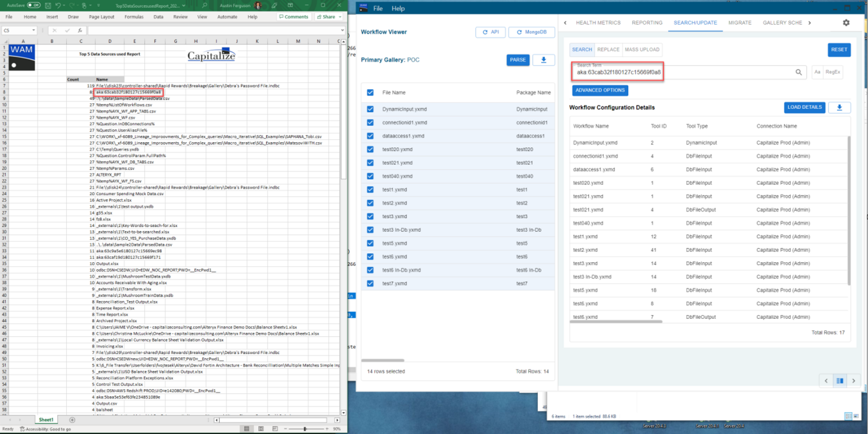Screen dimensions: 868x434
Task: Refresh via the API button
Action: 491,32
